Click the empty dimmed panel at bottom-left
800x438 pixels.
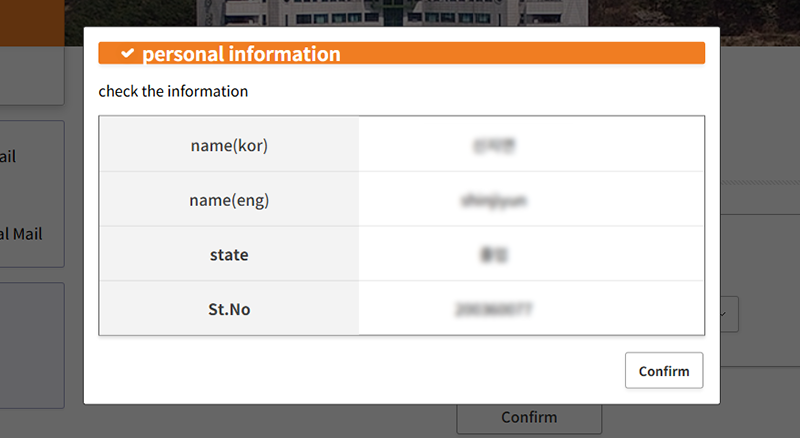point(34,345)
